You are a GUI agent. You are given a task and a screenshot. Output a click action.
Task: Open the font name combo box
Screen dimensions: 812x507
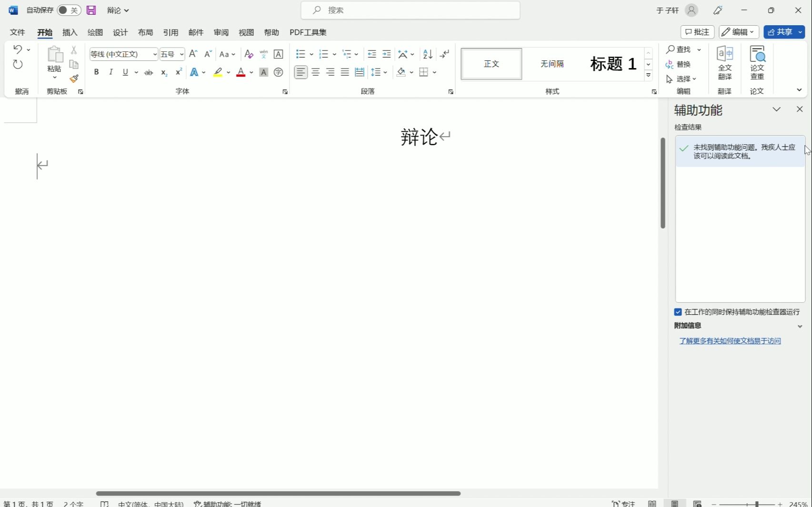point(124,54)
